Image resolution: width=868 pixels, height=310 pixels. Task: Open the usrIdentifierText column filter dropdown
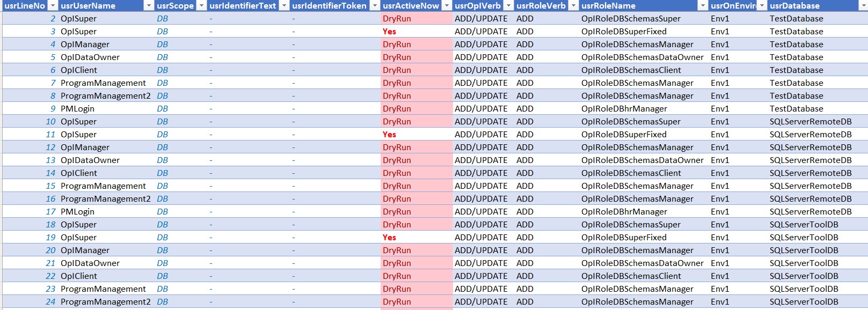(x=284, y=5)
